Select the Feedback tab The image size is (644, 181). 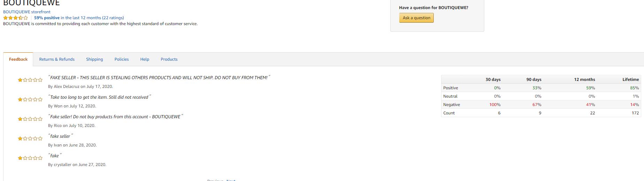pyautogui.click(x=18, y=59)
